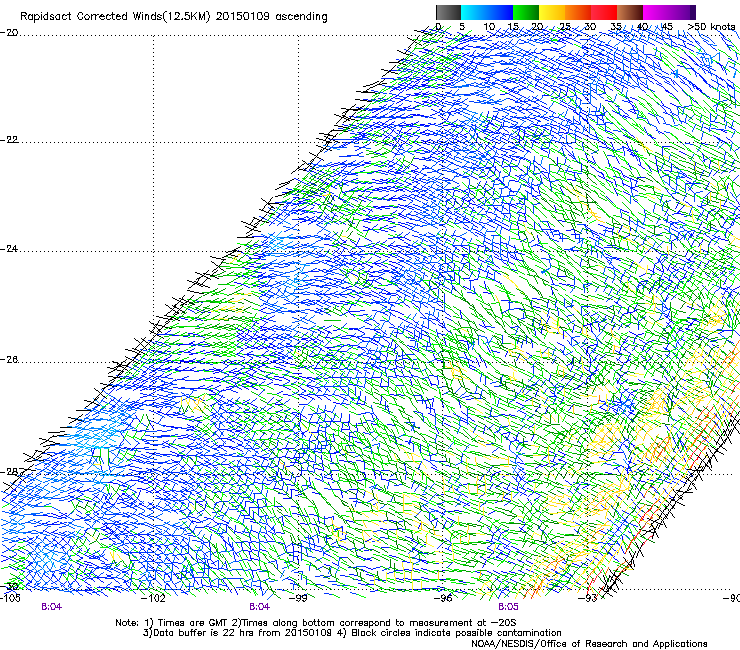Image resolution: width=740 pixels, height=650 pixels.
Task: Click the "8:04" time label nearest longitude -105
Action: click(x=51, y=607)
